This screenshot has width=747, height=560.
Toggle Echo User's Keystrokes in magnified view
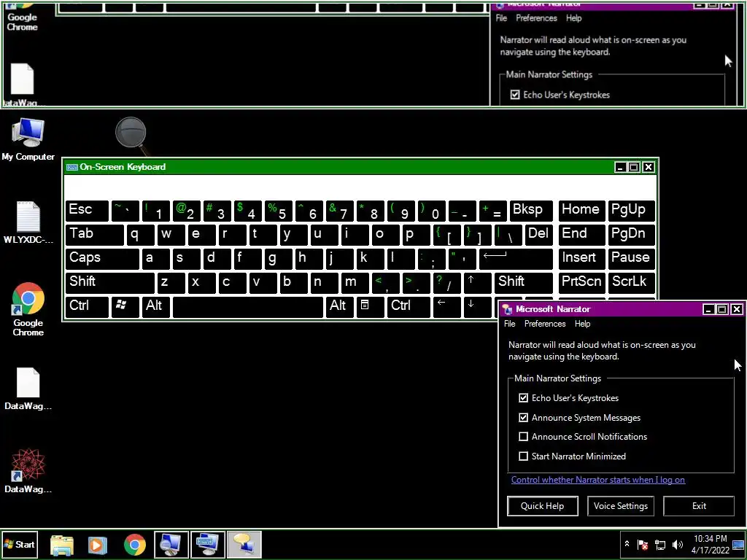(514, 95)
